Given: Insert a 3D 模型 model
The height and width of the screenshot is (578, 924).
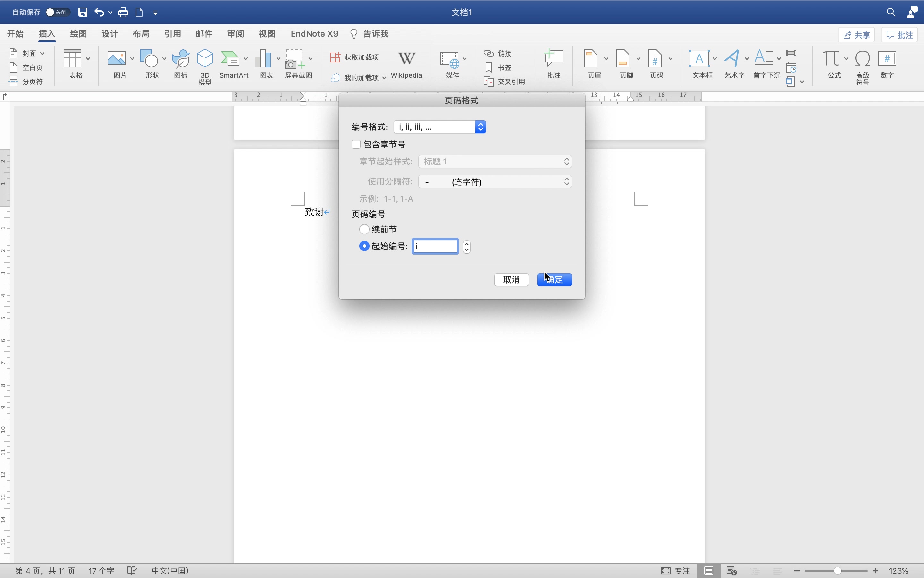Looking at the screenshot, I should [x=205, y=59].
